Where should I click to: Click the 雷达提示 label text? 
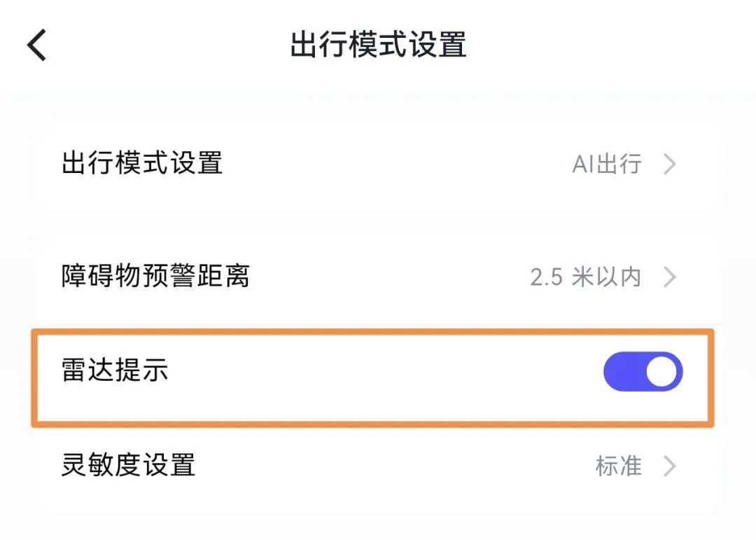point(115,371)
